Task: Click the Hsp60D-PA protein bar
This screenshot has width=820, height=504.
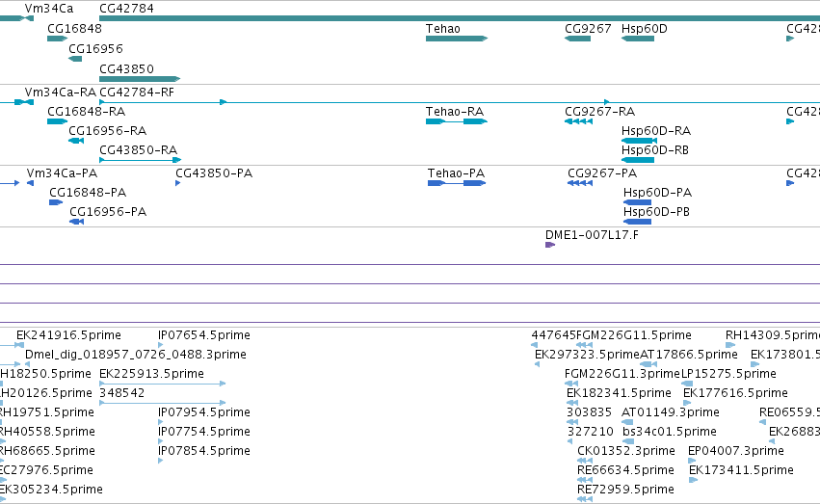Action: 637,202
